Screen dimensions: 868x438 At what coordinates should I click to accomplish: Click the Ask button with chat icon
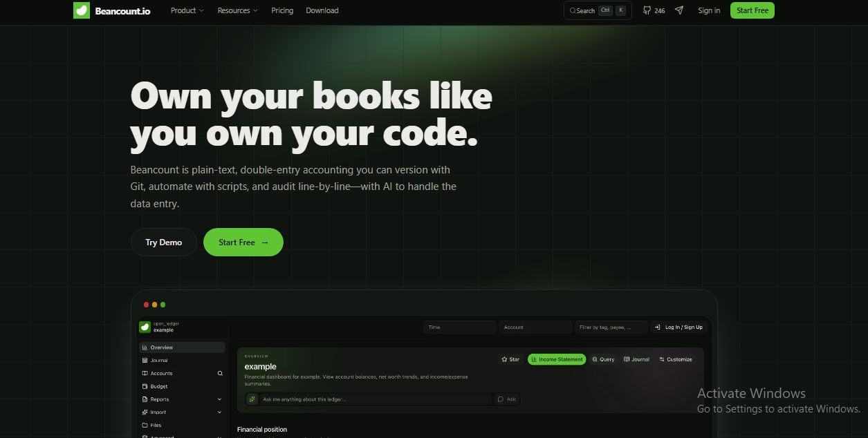click(x=507, y=399)
